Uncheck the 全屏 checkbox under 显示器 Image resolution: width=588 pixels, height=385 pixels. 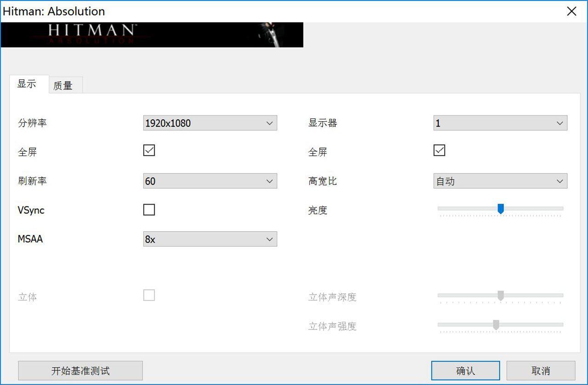(x=439, y=151)
